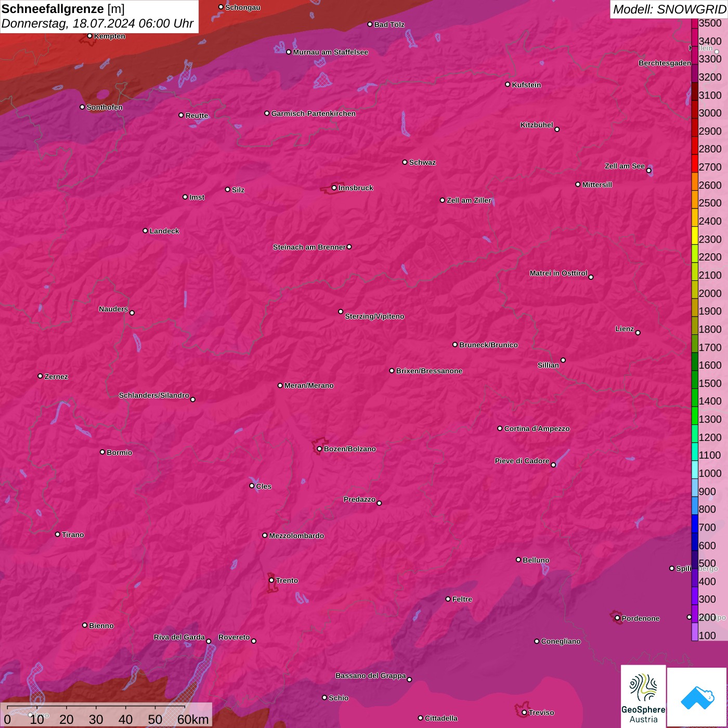Click the Modell: SNOWGRID label
Viewport: 728px width, 728px height.
click(x=669, y=9)
